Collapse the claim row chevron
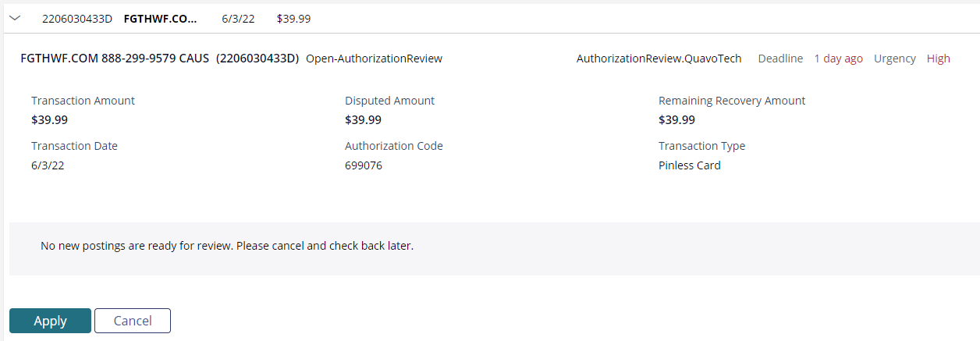The width and height of the screenshot is (980, 341). [15, 18]
